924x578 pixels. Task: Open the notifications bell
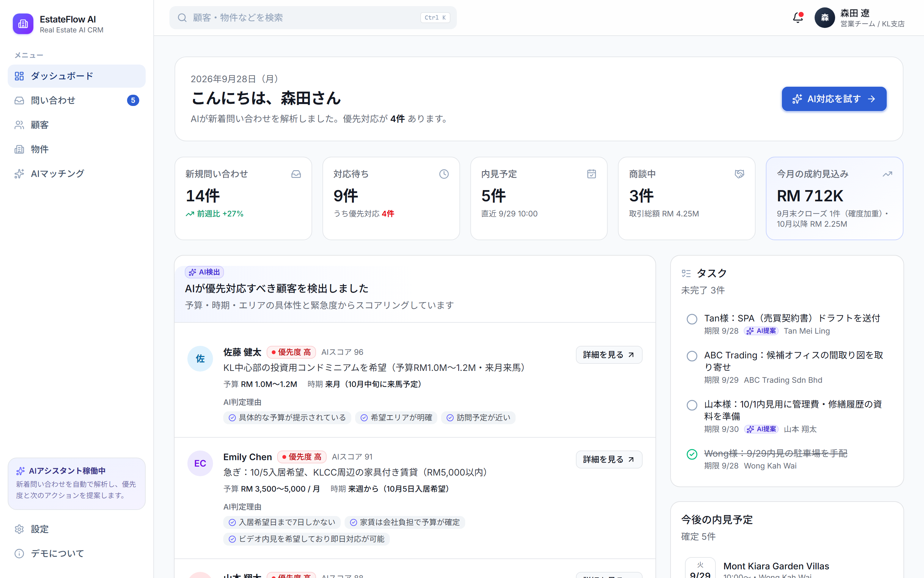tap(798, 18)
